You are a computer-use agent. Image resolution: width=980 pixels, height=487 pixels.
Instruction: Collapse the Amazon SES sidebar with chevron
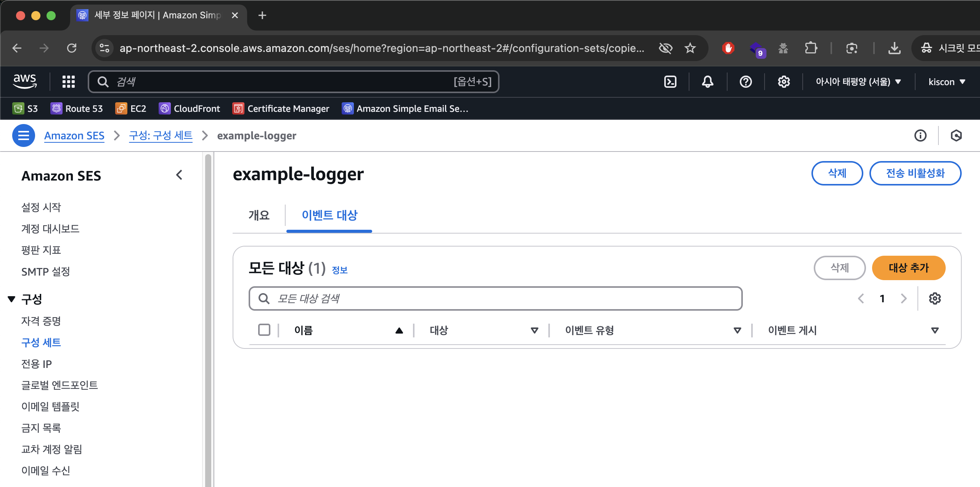pyautogui.click(x=179, y=175)
